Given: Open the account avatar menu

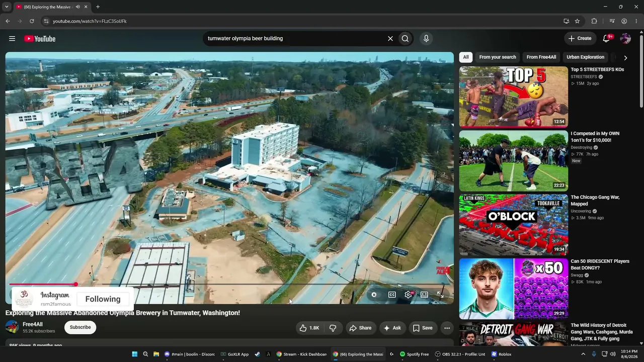Looking at the screenshot, I should tap(625, 39).
